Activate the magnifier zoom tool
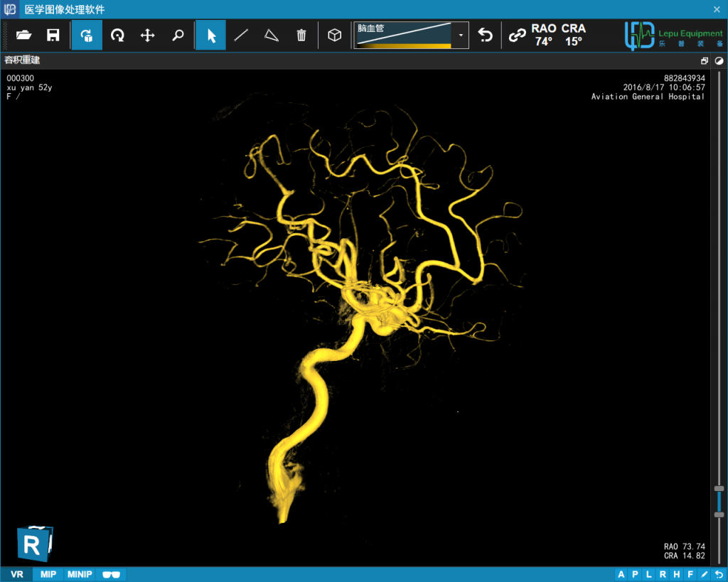The width and height of the screenshot is (728, 582). [178, 35]
